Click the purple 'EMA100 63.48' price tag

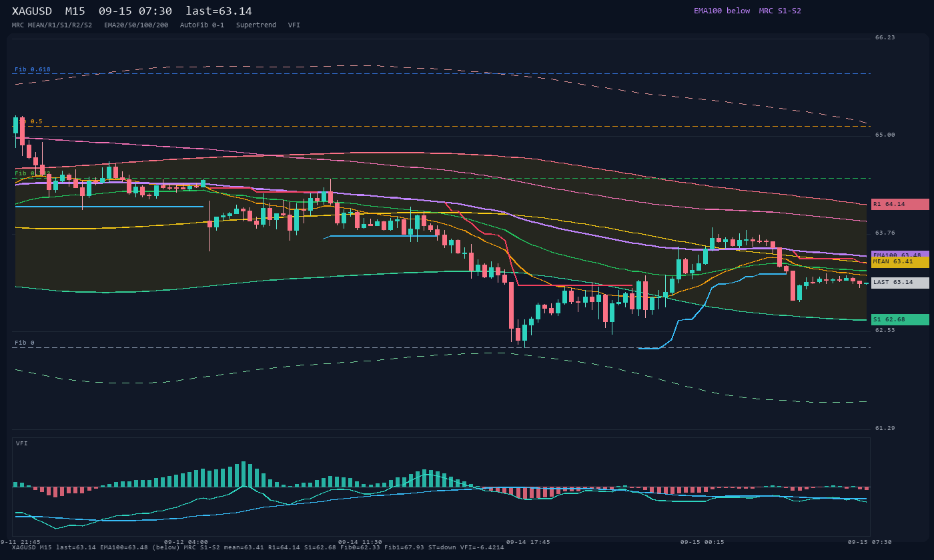pyautogui.click(x=900, y=254)
